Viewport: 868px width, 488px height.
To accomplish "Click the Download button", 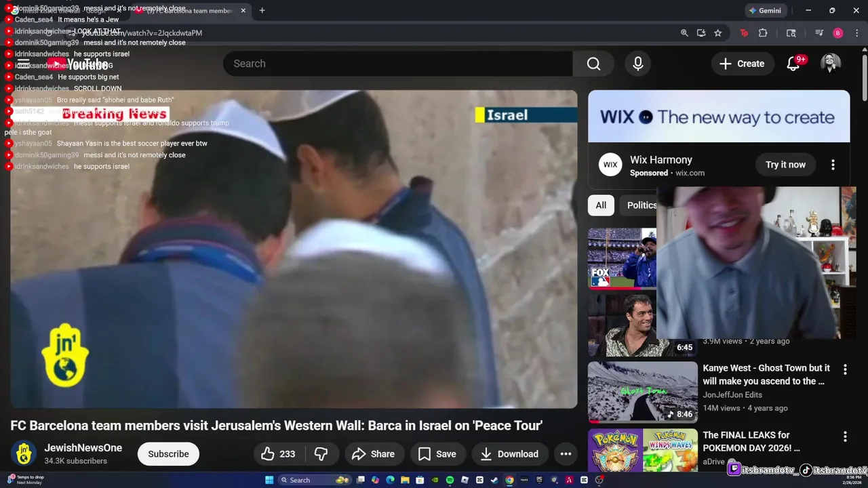I will click(x=509, y=454).
